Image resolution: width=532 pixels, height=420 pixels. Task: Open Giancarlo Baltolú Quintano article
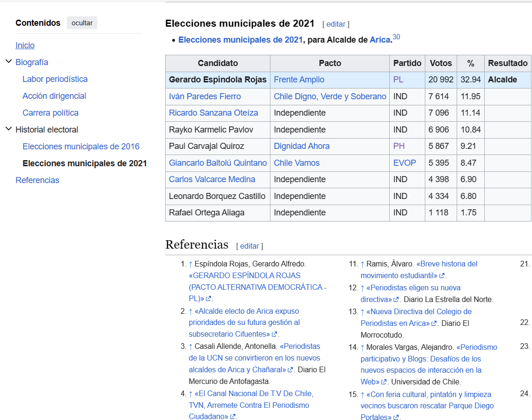218,163
